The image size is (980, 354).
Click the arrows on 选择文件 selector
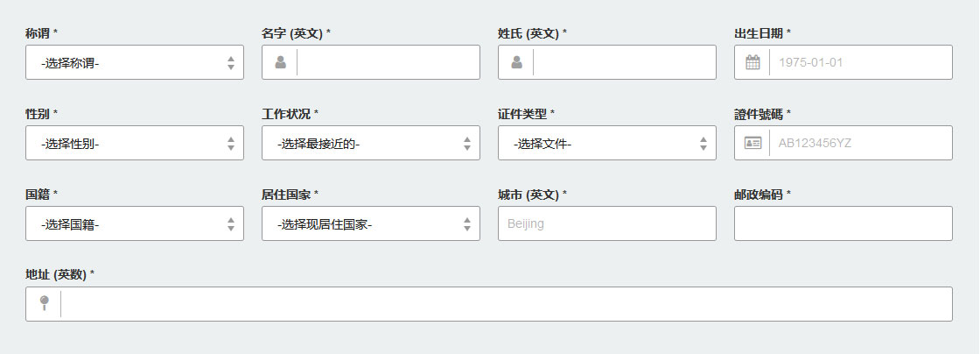(703, 143)
